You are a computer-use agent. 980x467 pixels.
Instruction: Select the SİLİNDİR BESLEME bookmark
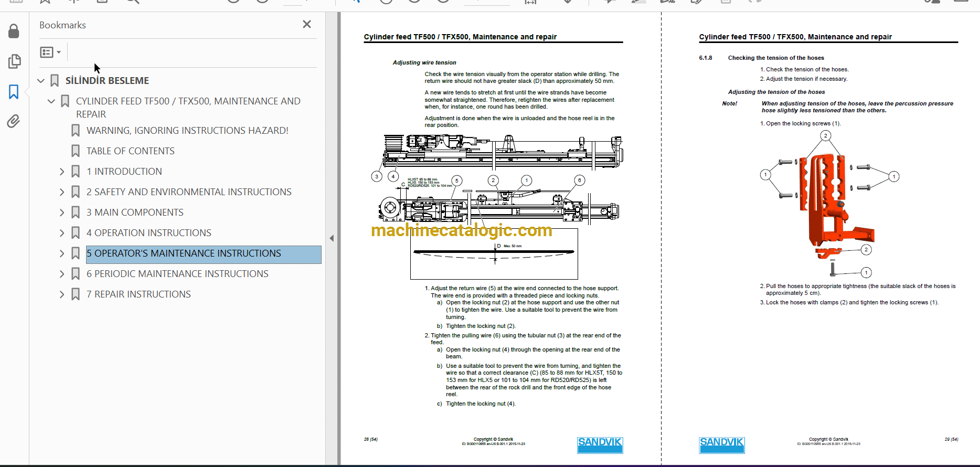pos(107,81)
